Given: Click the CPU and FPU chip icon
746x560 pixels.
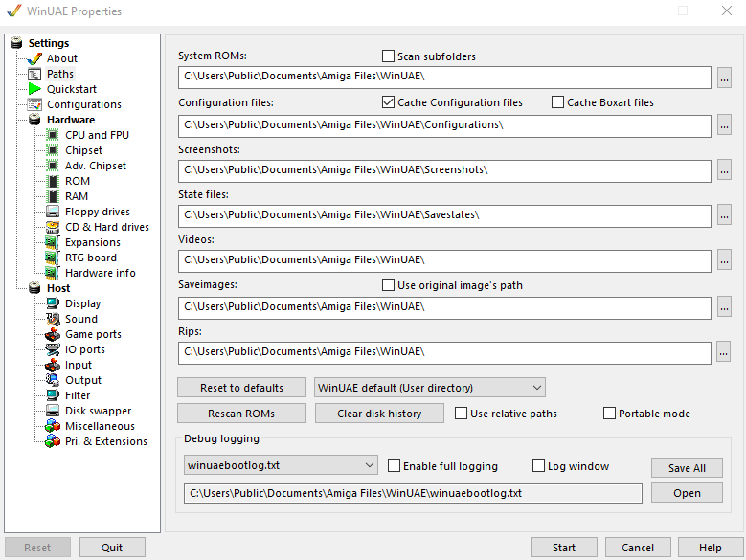Looking at the screenshot, I should pyautogui.click(x=53, y=135).
